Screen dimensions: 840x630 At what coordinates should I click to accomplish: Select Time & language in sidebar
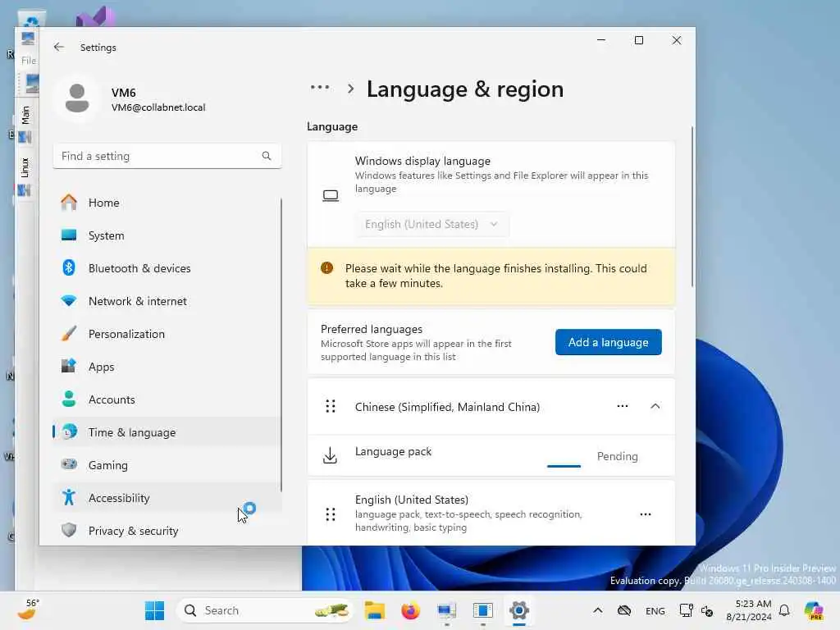(x=167, y=432)
